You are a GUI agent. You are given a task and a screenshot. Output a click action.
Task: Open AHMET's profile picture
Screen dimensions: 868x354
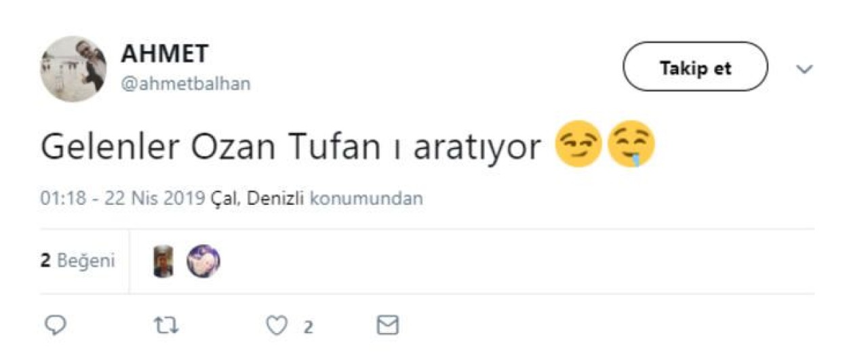pos(73,69)
